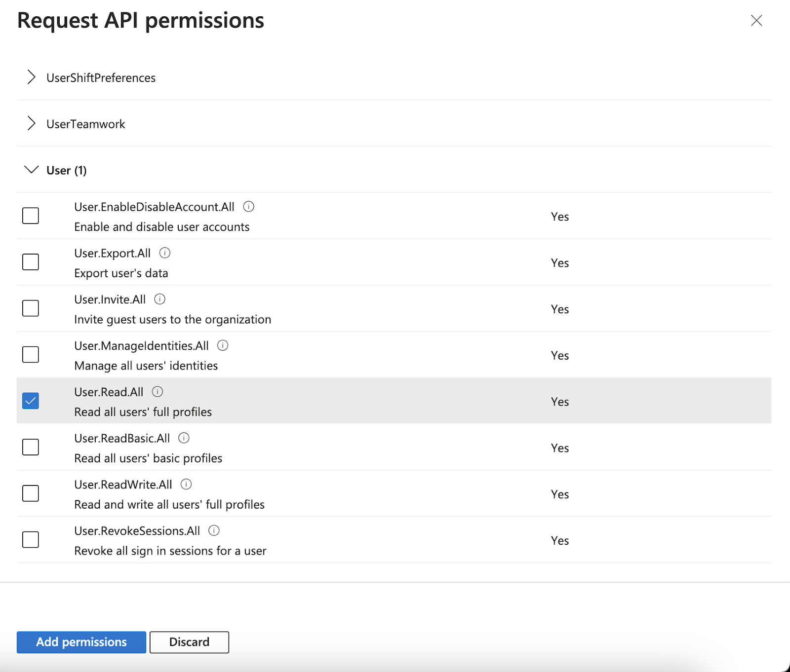Select the User.ReadBasic.All permission name

pyautogui.click(x=122, y=438)
